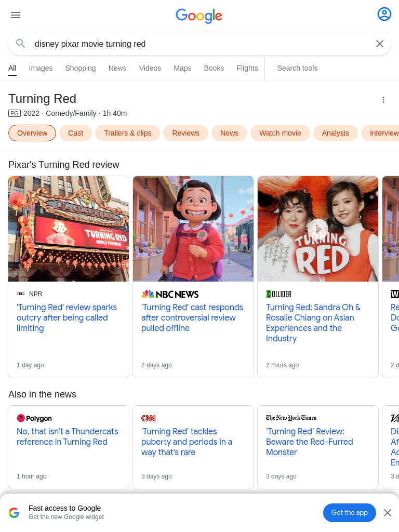Dismiss the Google widget banner
Viewport: 399px width, 532px height.
coord(388,513)
